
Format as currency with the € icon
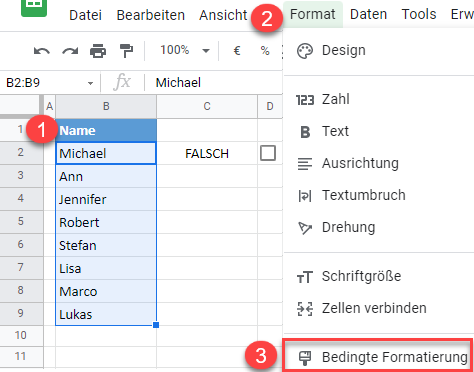(x=237, y=51)
